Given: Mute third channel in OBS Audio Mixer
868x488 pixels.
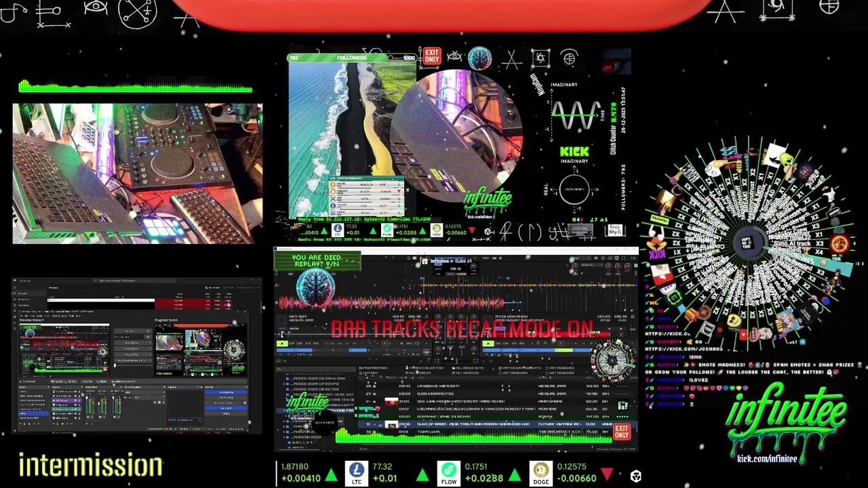Looking at the screenshot, I should 114,417.
